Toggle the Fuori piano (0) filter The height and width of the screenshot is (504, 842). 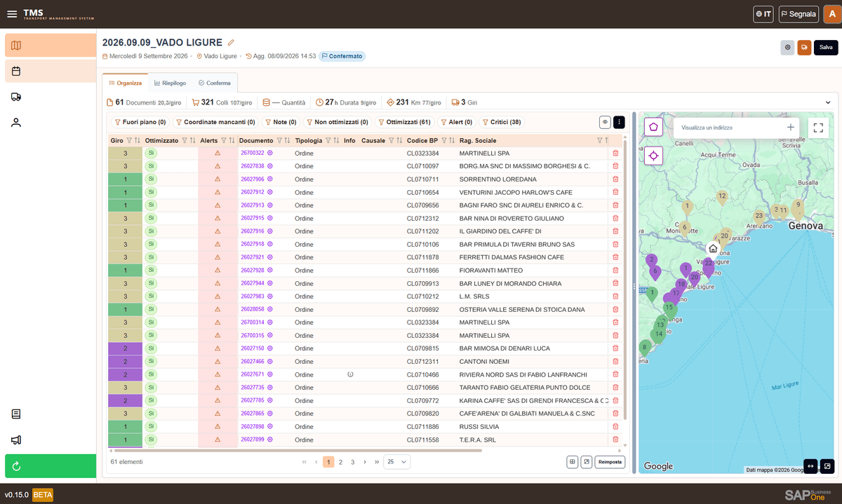(140, 122)
